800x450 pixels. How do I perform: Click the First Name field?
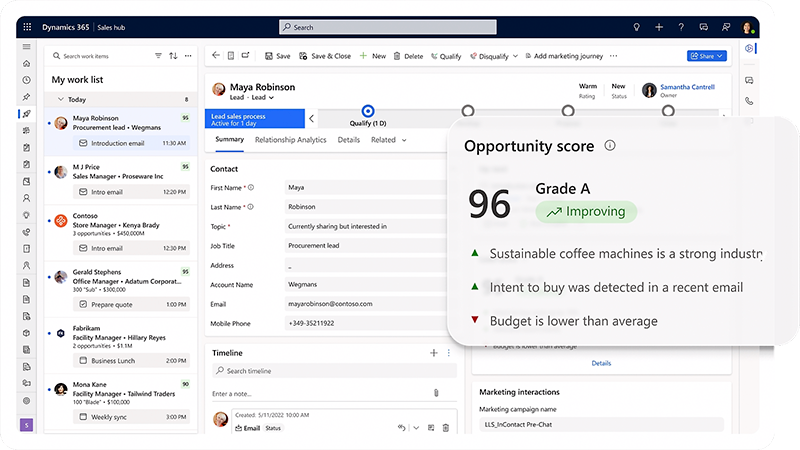[x=365, y=188]
